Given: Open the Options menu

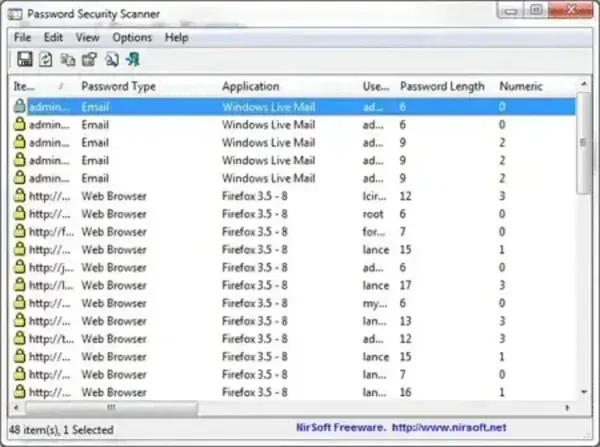Looking at the screenshot, I should click(132, 38).
